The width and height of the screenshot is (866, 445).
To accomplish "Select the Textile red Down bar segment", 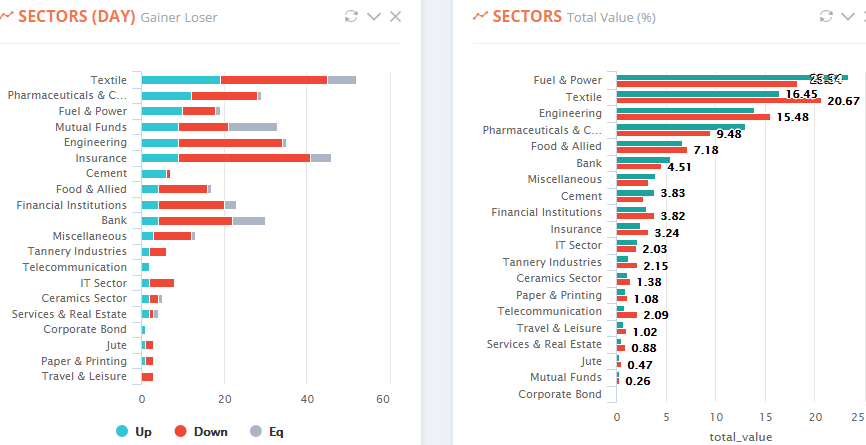I will [274, 80].
